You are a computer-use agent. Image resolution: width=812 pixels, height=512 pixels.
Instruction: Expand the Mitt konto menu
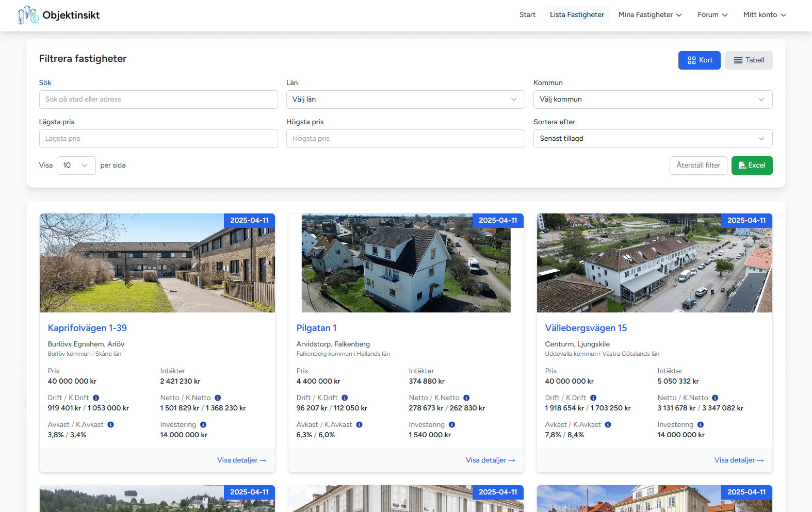[765, 15]
